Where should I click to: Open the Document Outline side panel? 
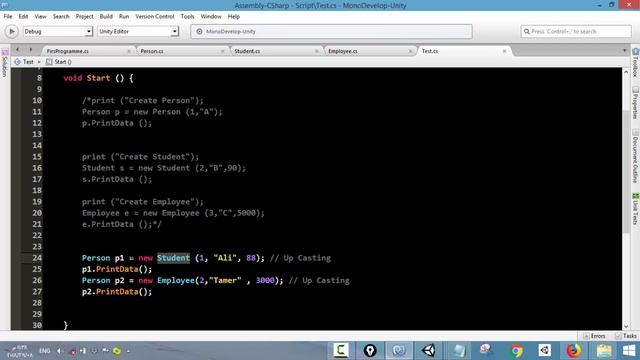pos(636,156)
